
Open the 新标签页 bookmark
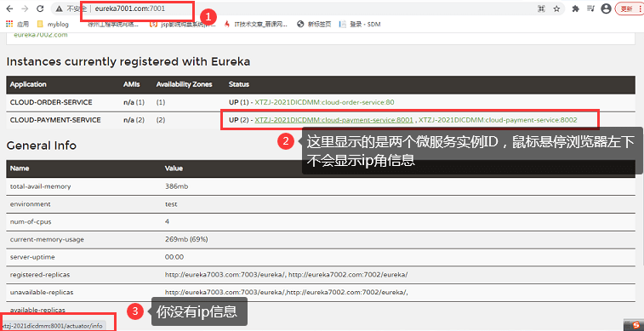coord(314,24)
